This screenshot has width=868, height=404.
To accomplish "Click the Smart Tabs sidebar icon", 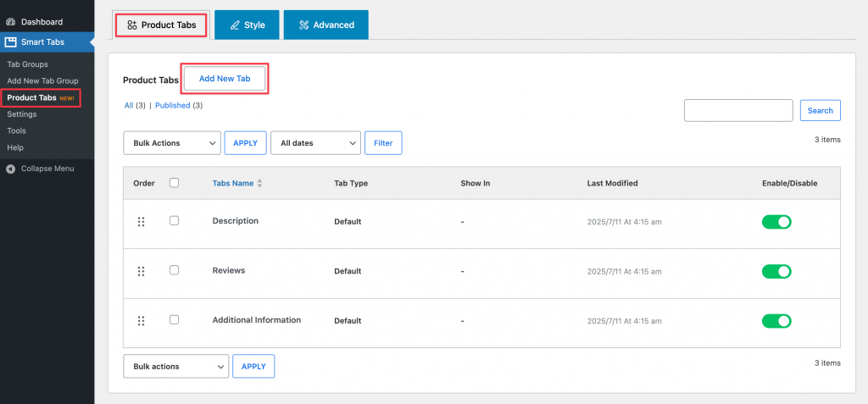I will coord(10,42).
